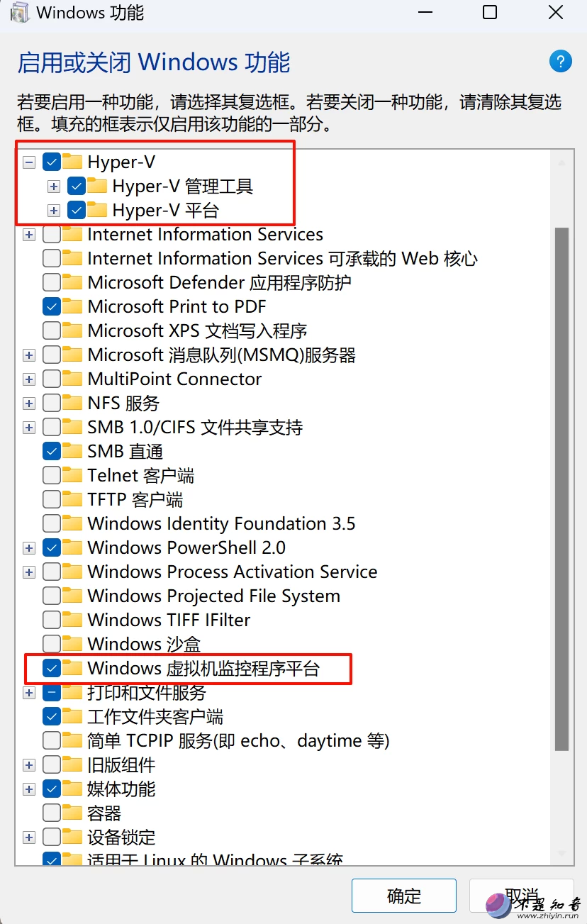Click the scrollbar up arrow
This screenshot has width=587, height=924.
point(562,163)
